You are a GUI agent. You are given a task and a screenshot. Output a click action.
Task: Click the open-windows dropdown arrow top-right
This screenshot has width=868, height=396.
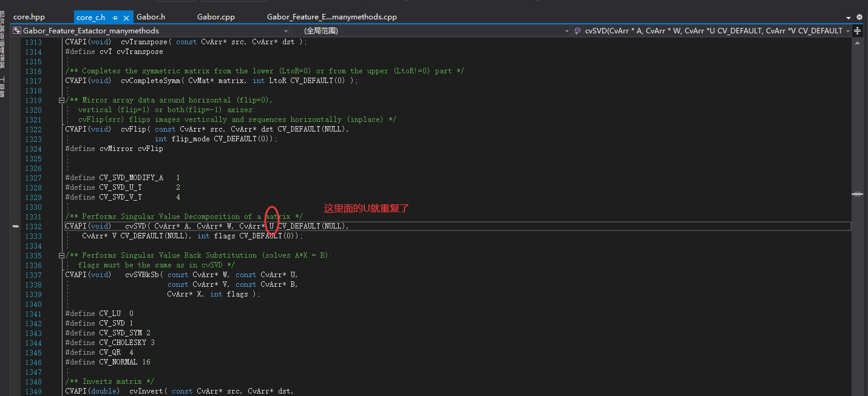[849, 17]
